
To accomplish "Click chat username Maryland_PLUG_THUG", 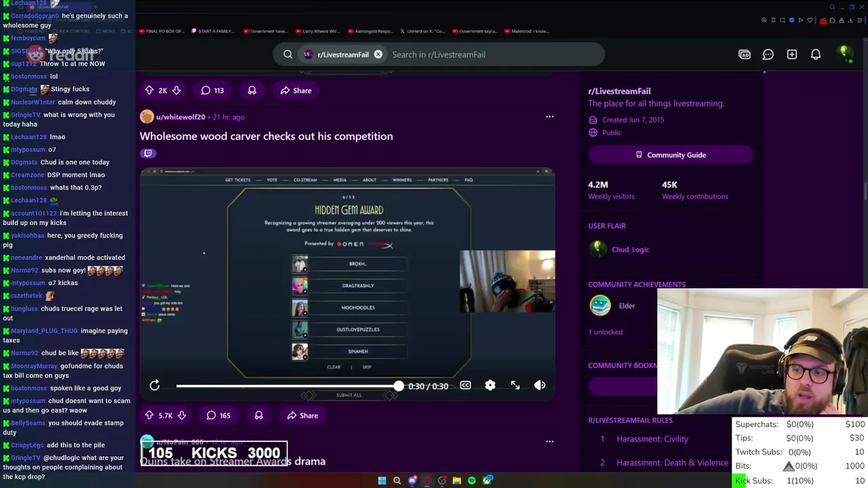I will (x=44, y=331).
